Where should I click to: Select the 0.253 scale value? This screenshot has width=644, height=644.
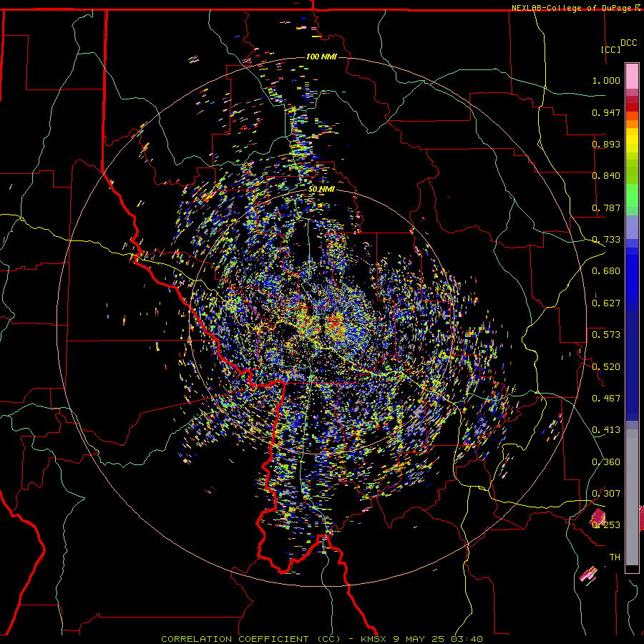[606, 525]
